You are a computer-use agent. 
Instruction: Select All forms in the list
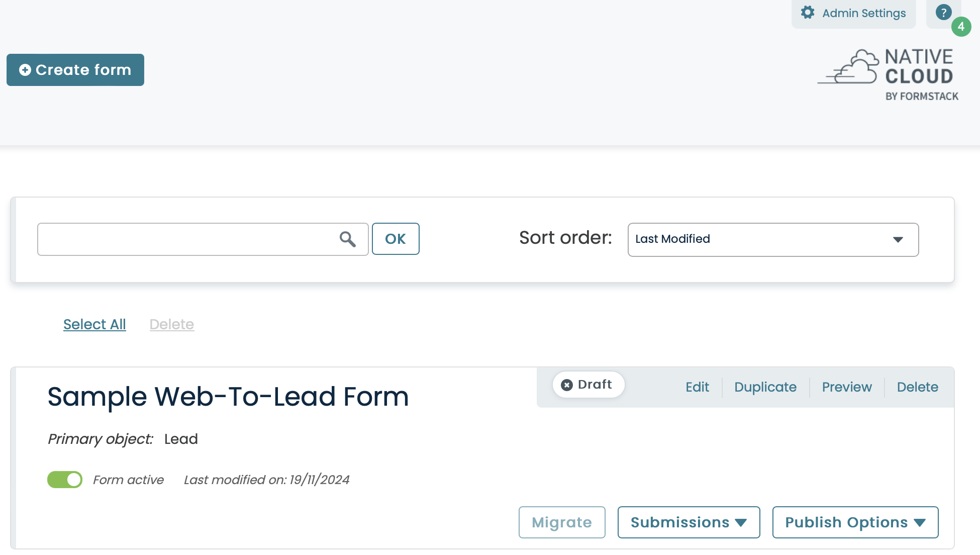[x=94, y=324]
